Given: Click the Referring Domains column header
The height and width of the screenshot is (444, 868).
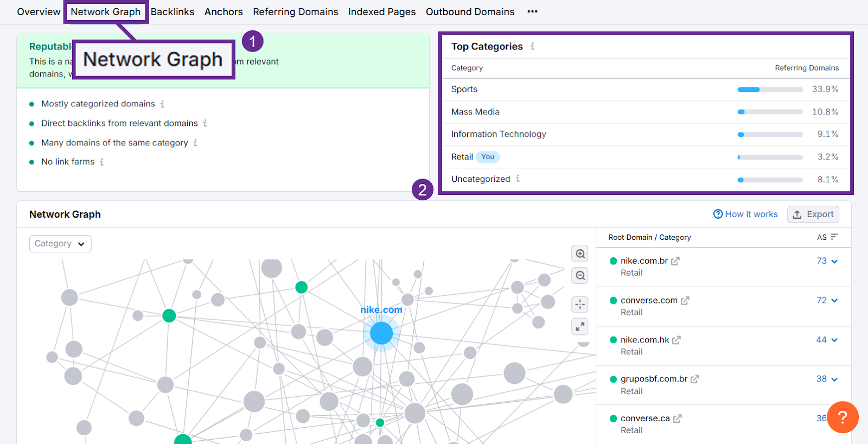Looking at the screenshot, I should coord(807,68).
